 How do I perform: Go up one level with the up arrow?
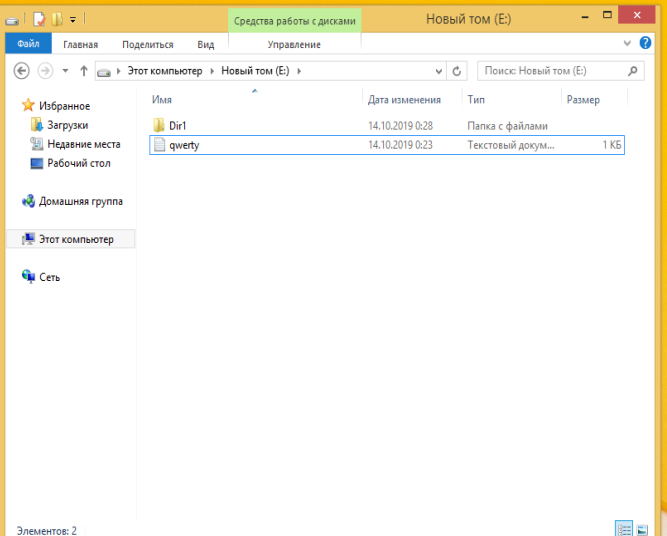84,71
